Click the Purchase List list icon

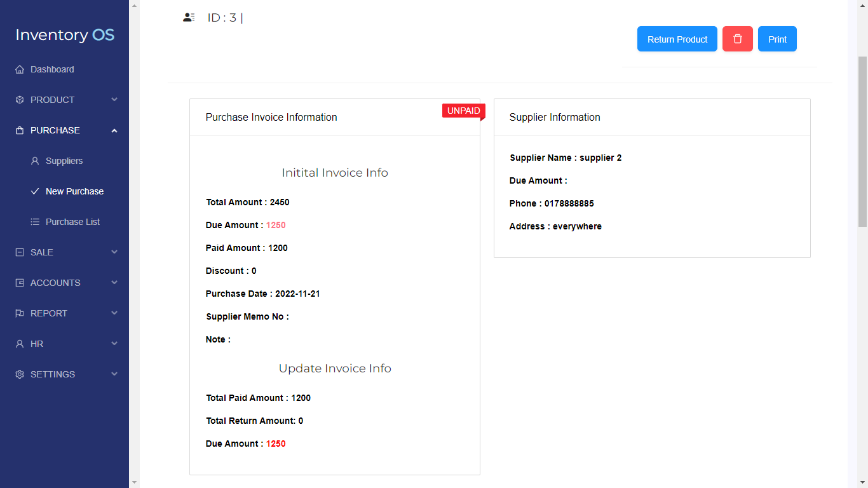tap(35, 222)
